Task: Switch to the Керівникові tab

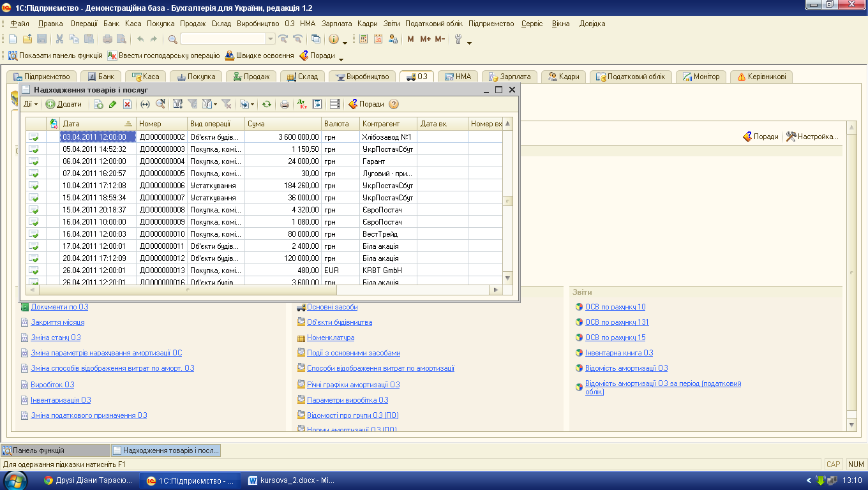Action: (x=762, y=77)
